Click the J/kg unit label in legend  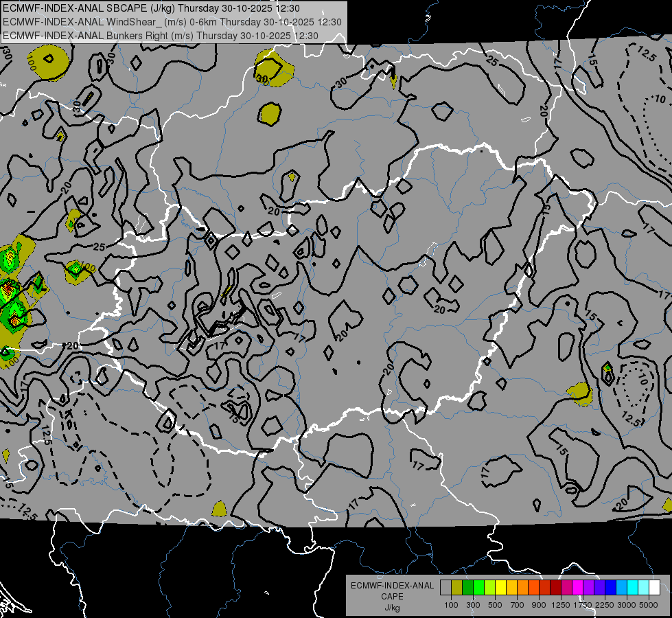coord(392,608)
